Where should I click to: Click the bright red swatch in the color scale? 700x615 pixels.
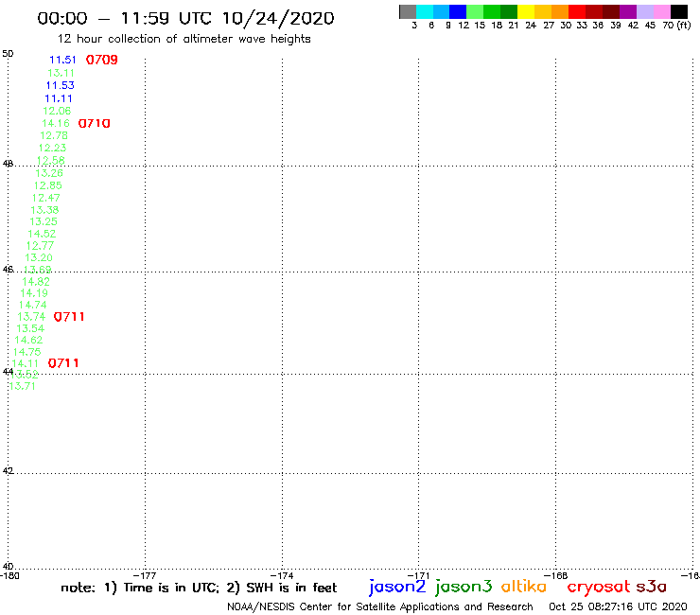pyautogui.click(x=577, y=11)
